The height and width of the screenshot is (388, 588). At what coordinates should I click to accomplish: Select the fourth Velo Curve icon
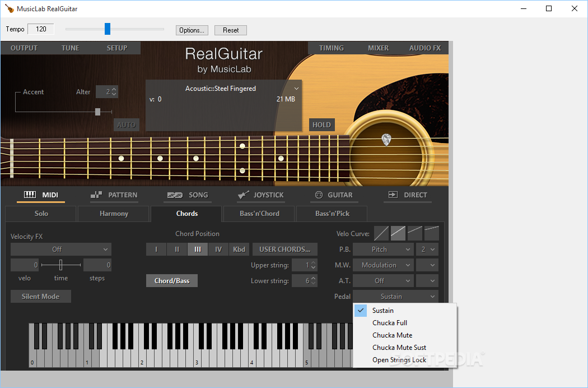(432, 233)
